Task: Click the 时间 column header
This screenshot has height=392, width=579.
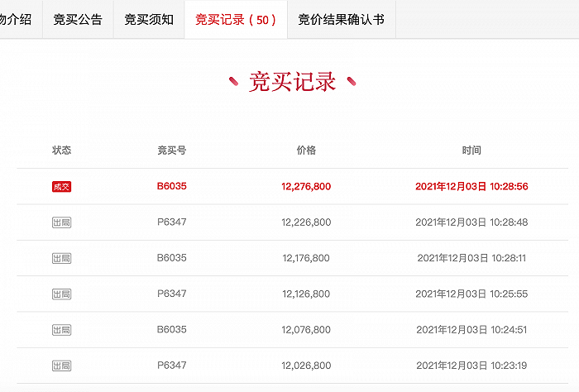Action: coord(471,151)
